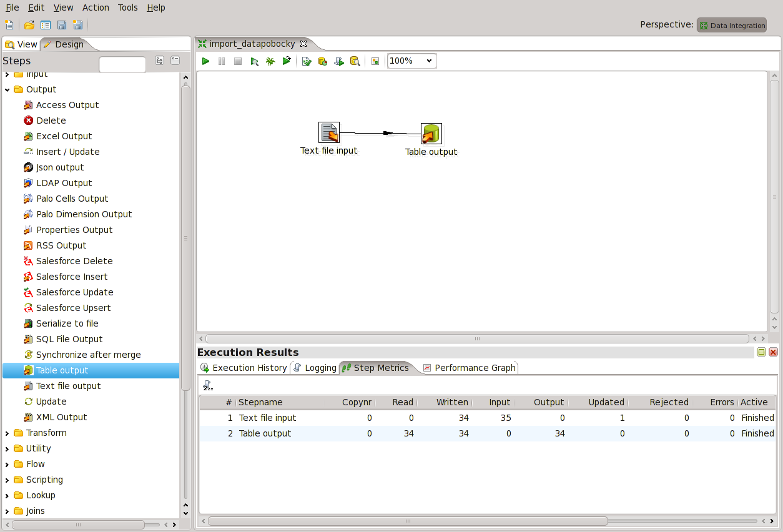The image size is (783, 532).
Task: Switch to the View tab
Action: (x=21, y=44)
